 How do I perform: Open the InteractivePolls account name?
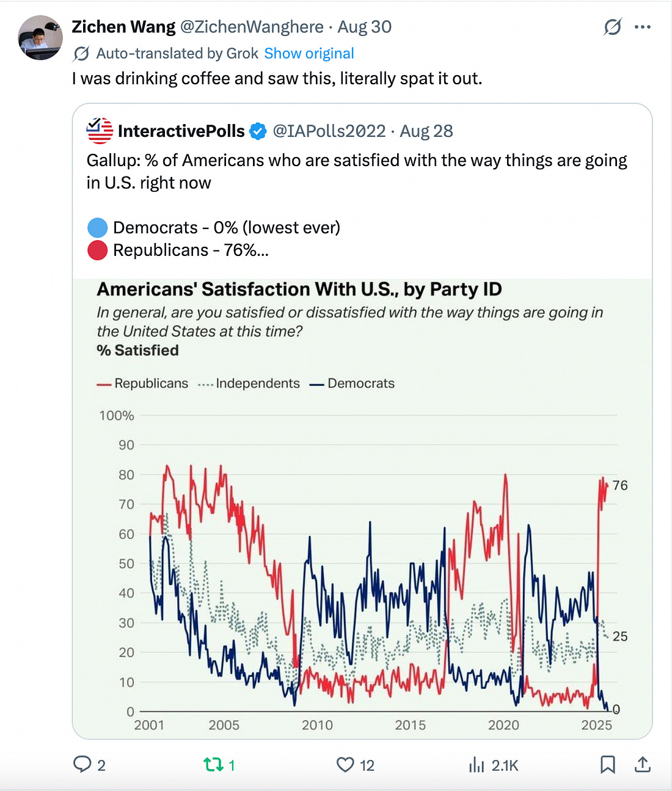[x=181, y=131]
